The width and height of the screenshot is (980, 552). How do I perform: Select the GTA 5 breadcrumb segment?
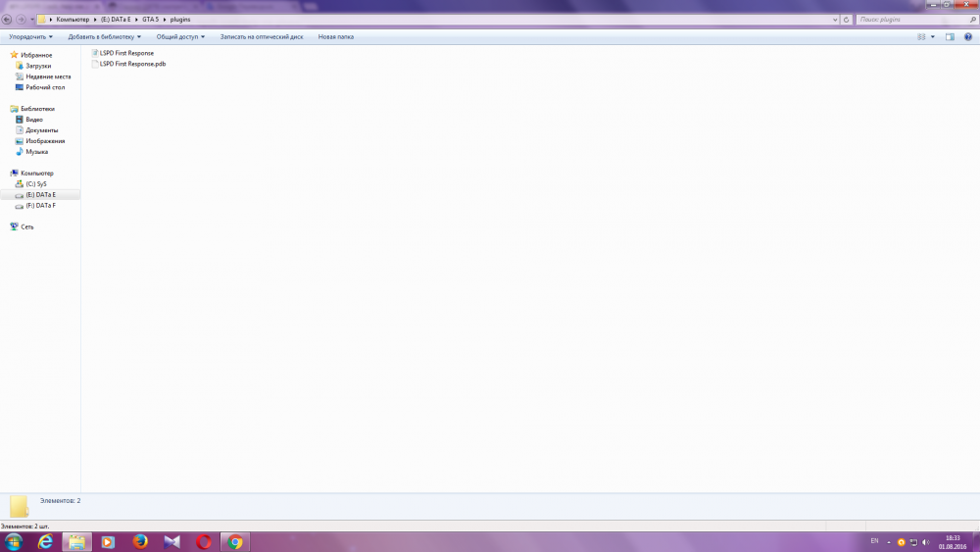pos(150,20)
